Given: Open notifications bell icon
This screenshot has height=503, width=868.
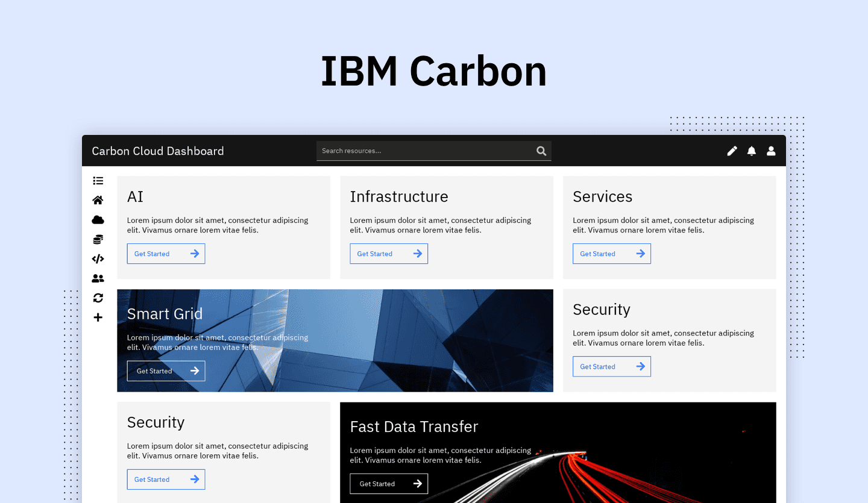Looking at the screenshot, I should (752, 151).
